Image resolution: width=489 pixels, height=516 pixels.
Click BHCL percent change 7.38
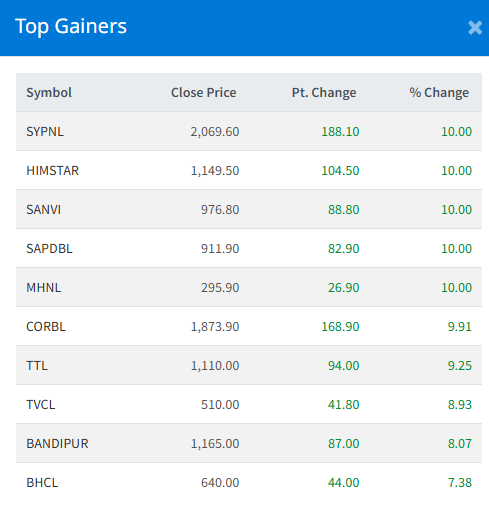point(460,482)
